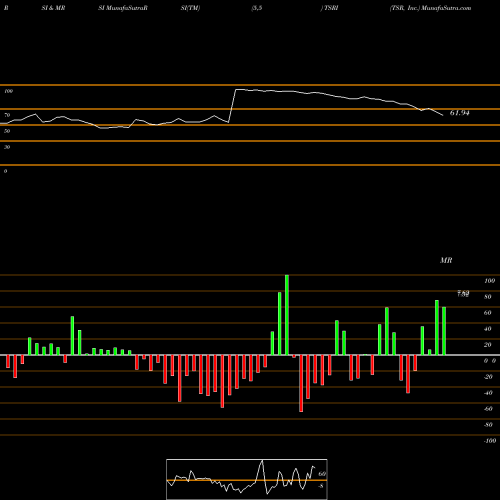The width and height of the screenshot is (500, 500).
Task: Click the 40 label on the MR right axis
Action: [488, 329]
